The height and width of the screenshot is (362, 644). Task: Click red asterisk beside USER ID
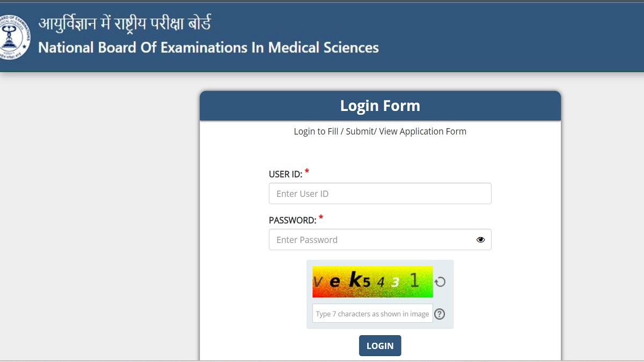(x=307, y=173)
